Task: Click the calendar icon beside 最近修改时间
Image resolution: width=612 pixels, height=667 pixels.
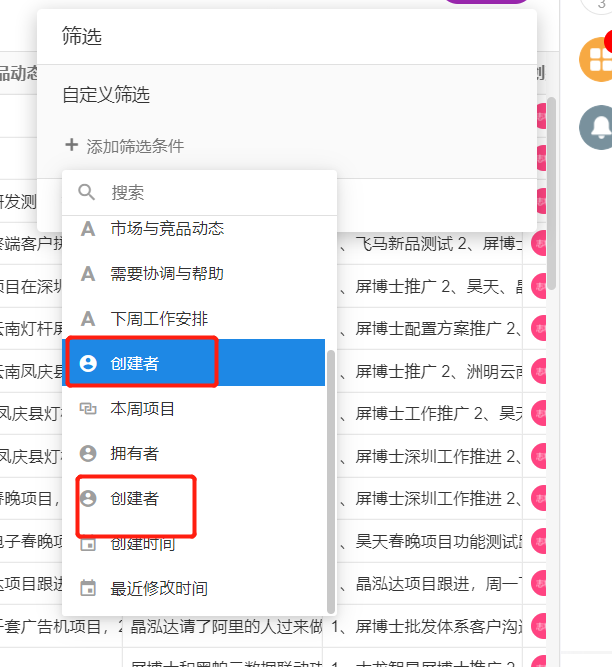Action: 88,588
